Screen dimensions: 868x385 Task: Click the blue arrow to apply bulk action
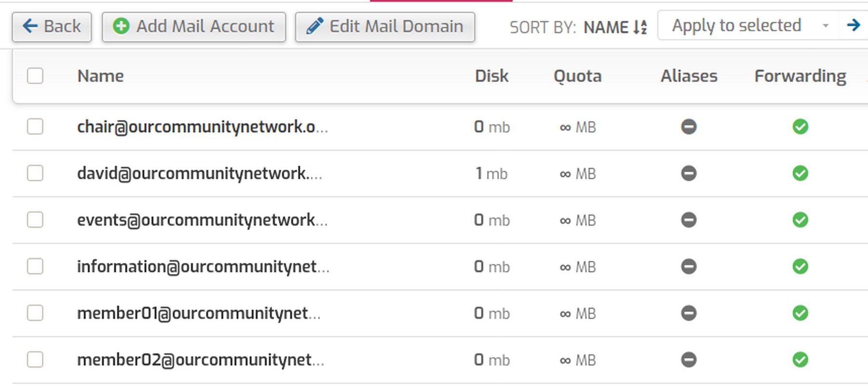(x=853, y=26)
